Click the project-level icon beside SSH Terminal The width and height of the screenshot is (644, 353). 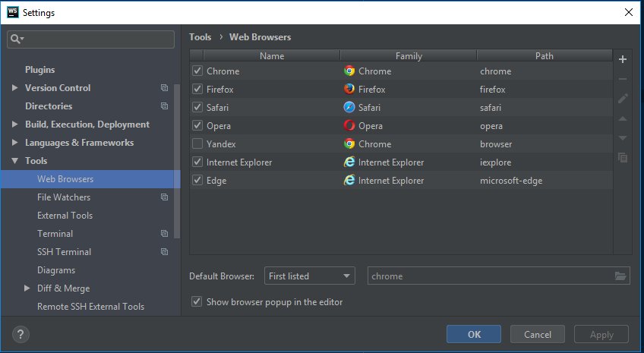click(x=164, y=251)
